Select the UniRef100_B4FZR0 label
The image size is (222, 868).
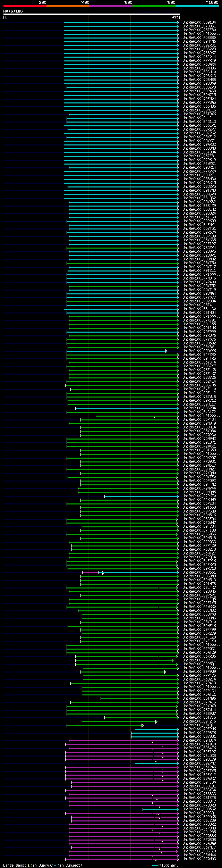(199, 355)
